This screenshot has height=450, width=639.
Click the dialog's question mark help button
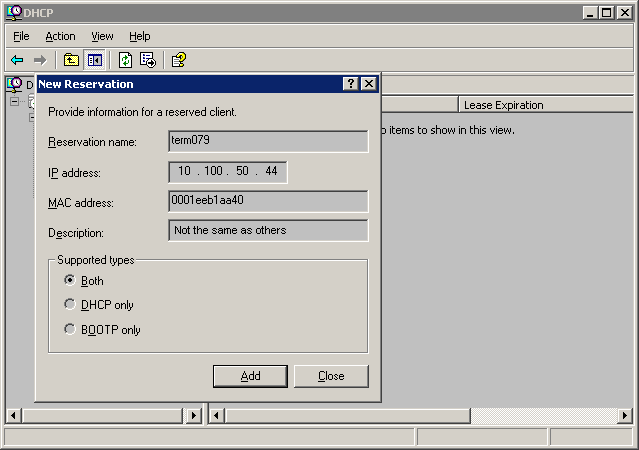point(351,84)
